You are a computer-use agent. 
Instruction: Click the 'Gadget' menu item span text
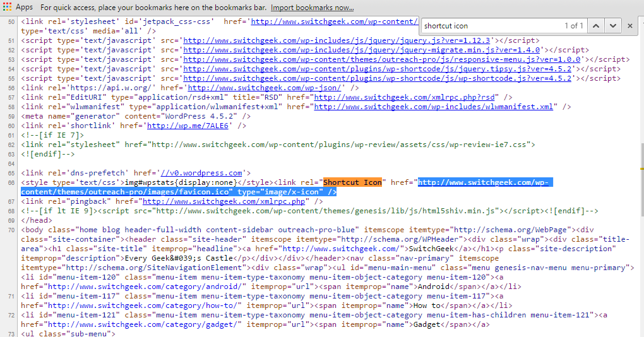pyautogui.click(x=427, y=324)
